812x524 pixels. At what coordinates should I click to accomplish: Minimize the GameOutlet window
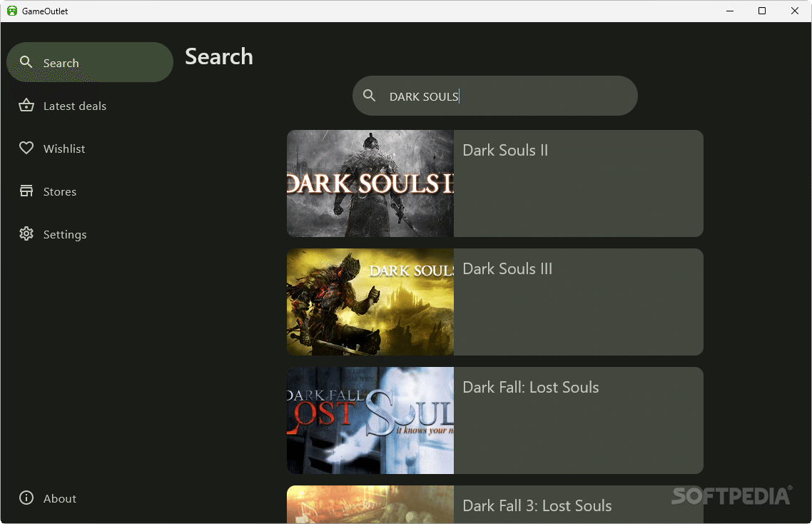pyautogui.click(x=730, y=11)
